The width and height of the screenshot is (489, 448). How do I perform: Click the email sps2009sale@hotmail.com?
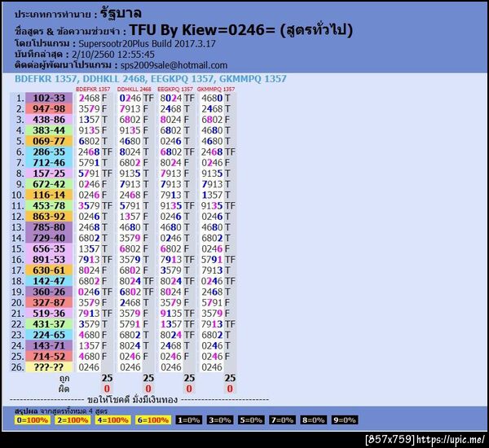pyautogui.click(x=174, y=65)
